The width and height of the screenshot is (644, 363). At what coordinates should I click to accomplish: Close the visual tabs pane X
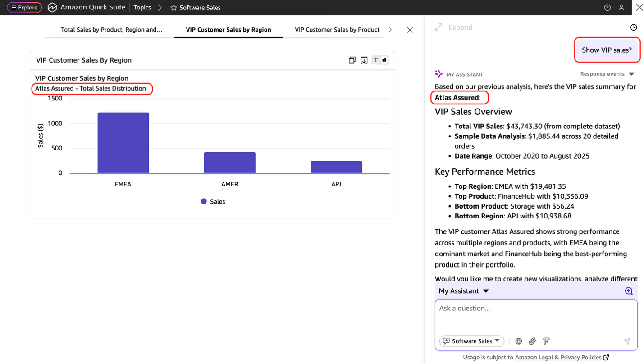coord(410,30)
